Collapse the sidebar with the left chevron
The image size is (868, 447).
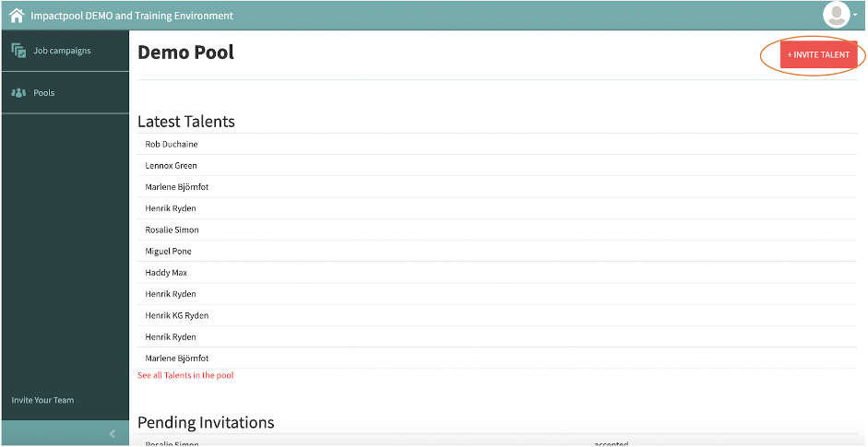[113, 434]
